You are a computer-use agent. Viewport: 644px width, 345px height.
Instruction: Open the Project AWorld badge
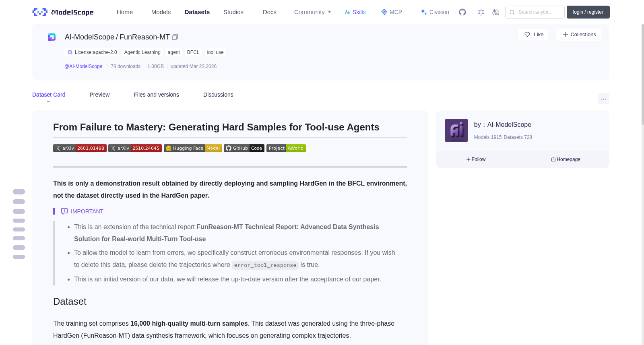tap(286, 148)
